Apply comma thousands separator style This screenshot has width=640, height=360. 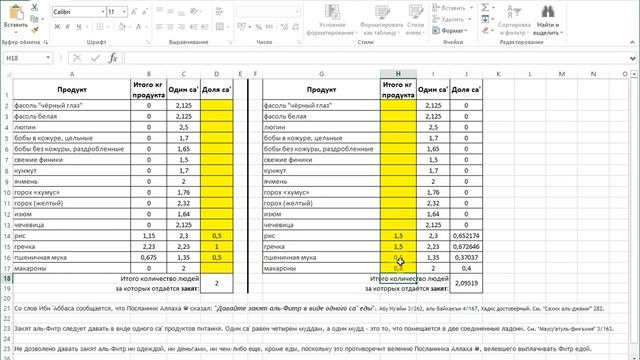(269, 27)
